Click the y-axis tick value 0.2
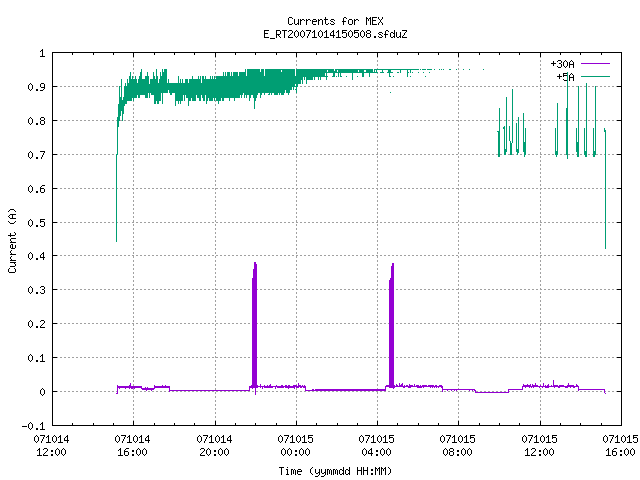Screen dimensions: 640x480 tap(36, 324)
